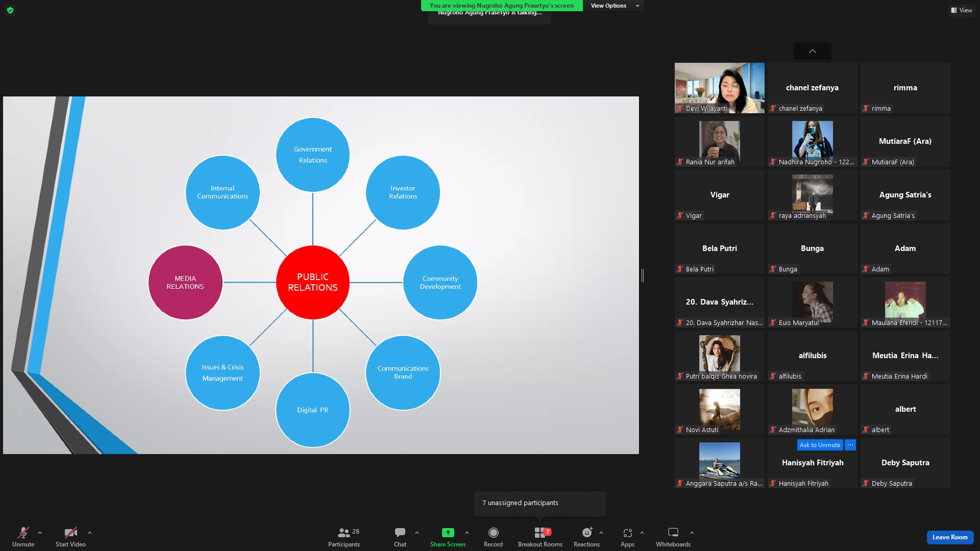Click the PUBLIC RELATIONS center circle
Viewport: 980px width, 551px height.
pyautogui.click(x=313, y=282)
